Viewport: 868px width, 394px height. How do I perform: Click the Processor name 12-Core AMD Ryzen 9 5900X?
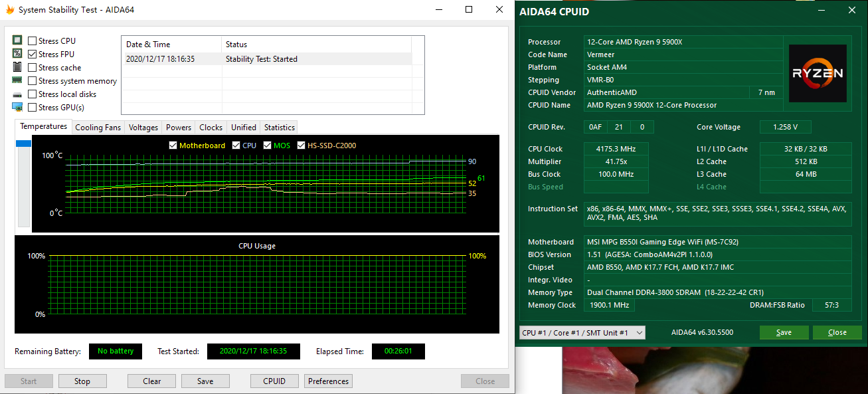(x=683, y=42)
